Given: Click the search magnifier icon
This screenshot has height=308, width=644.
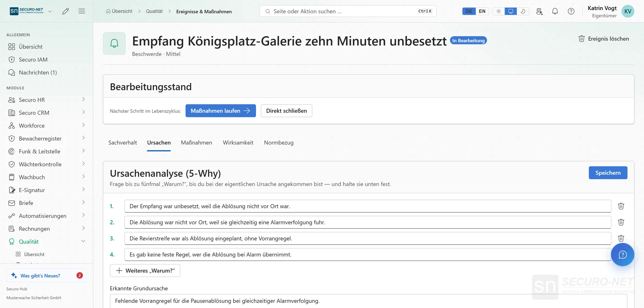Looking at the screenshot, I should [268, 11].
